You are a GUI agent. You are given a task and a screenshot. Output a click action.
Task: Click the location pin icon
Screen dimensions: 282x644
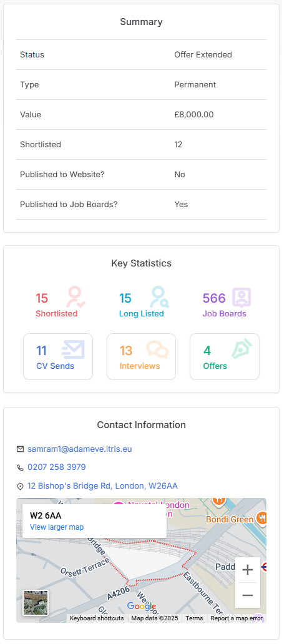tap(20, 486)
